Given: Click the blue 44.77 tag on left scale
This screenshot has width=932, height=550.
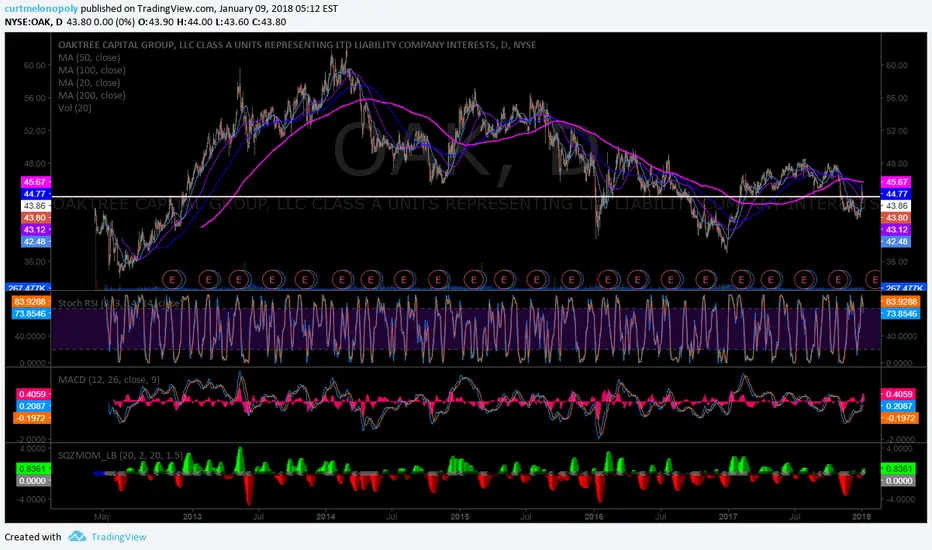Looking at the screenshot, I should 35,194.
